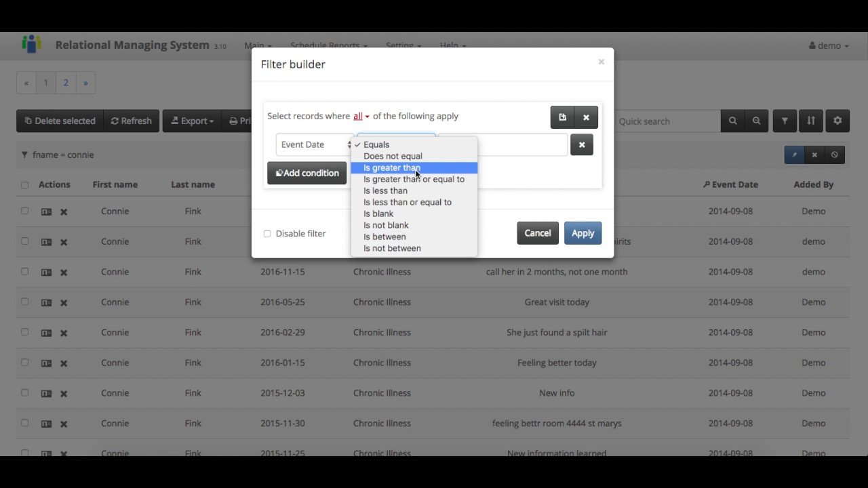
Task: Click the Relational Managing System logo
Action: tap(31, 44)
